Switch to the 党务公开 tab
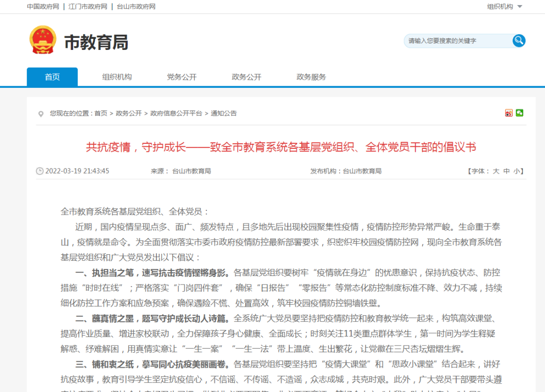Image resolution: width=545 pixels, height=392 pixels. [x=181, y=77]
